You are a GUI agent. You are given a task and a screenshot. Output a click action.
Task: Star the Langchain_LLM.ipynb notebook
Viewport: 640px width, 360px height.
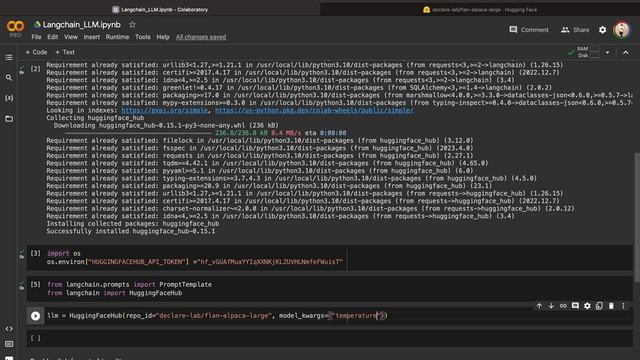132,24
